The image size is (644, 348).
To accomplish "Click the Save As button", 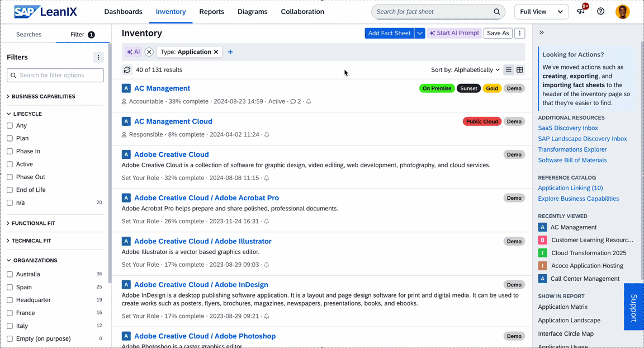I will 498,33.
